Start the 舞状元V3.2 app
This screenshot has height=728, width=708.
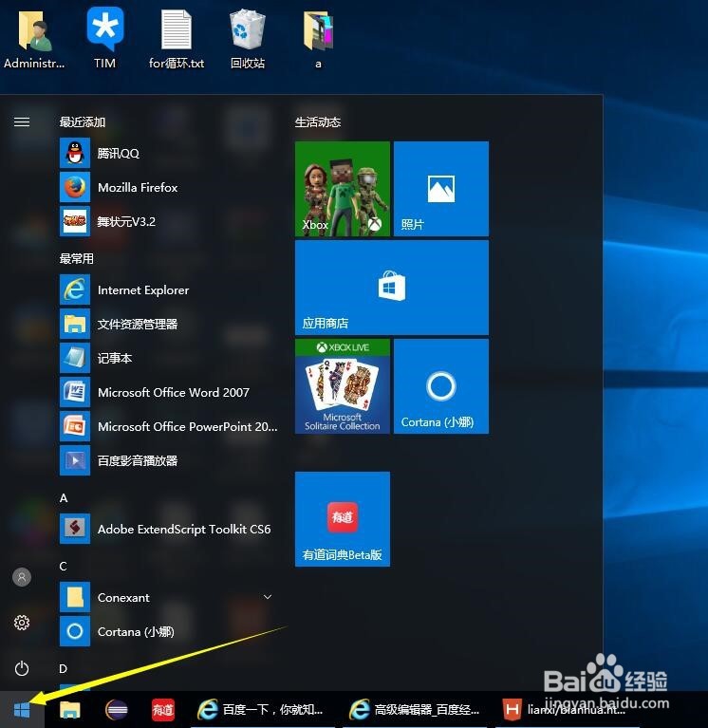coord(170,221)
